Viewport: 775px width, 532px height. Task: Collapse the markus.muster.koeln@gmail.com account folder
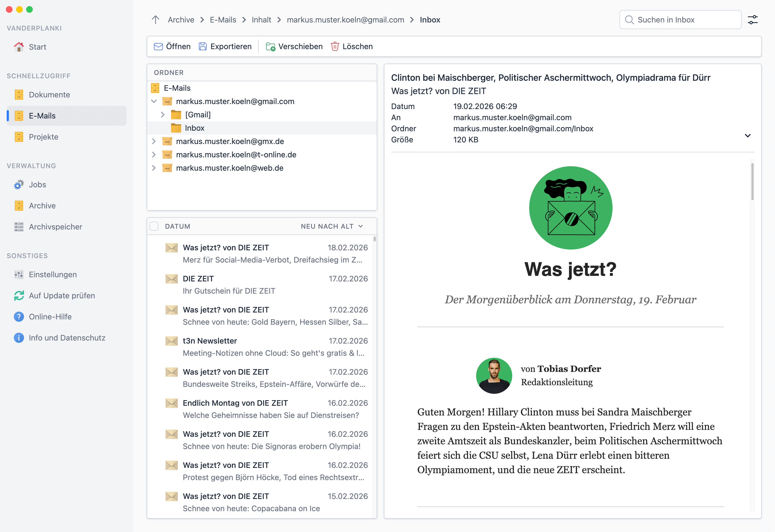click(x=154, y=101)
